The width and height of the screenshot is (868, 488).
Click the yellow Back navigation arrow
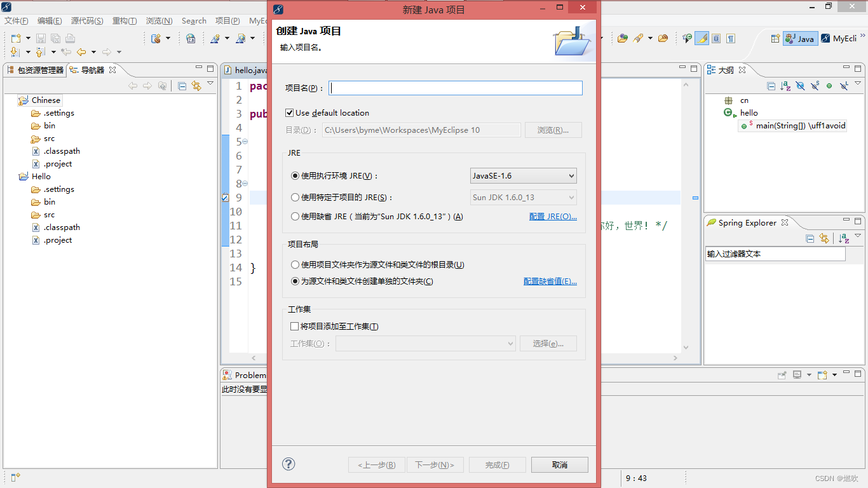[x=81, y=52]
